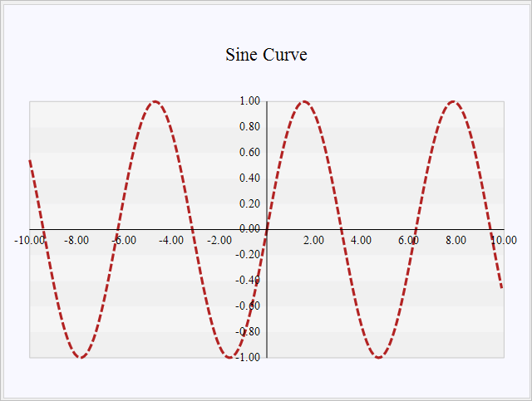Click the sine curve peak nearest x = 8.00
This screenshot has width=532, height=401.
[x=452, y=101]
